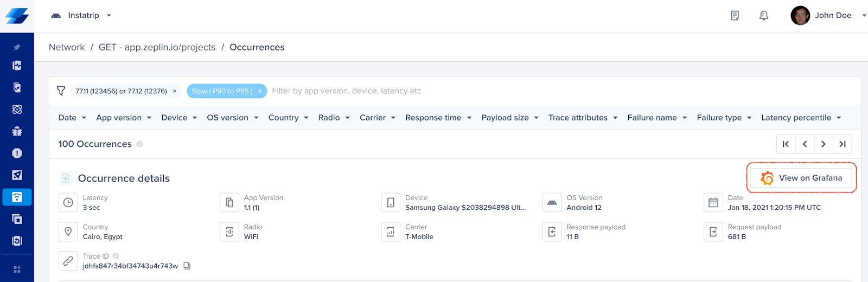Open the Country filter dropdown
The image size is (868, 282).
coord(288,118)
